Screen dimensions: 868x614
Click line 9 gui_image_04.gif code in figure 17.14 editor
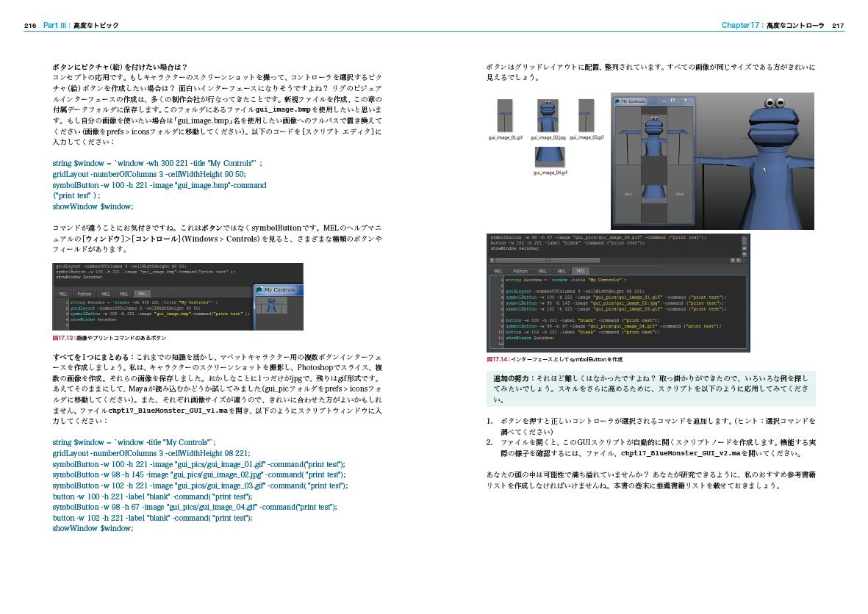(614, 326)
